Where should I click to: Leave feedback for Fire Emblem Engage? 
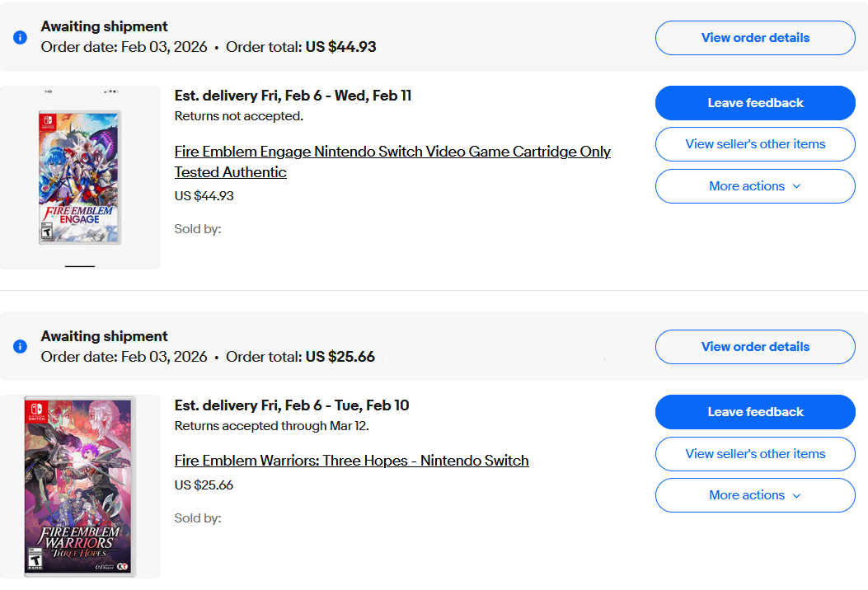coord(755,103)
